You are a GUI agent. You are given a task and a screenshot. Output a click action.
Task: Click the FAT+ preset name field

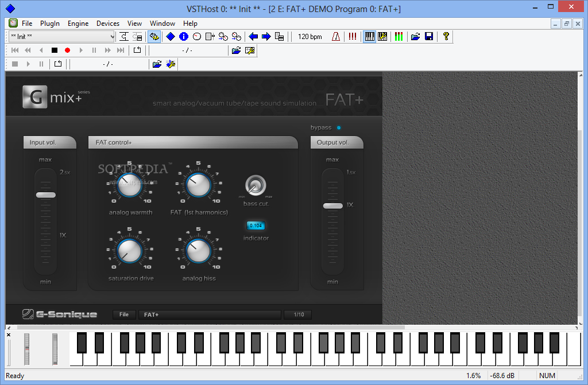[210, 314]
